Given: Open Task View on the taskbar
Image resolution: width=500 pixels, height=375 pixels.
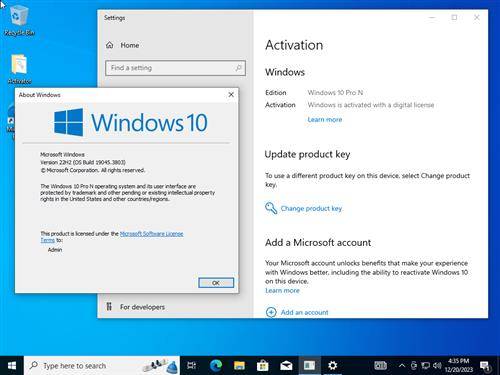Looking at the screenshot, I should click(x=192, y=366).
